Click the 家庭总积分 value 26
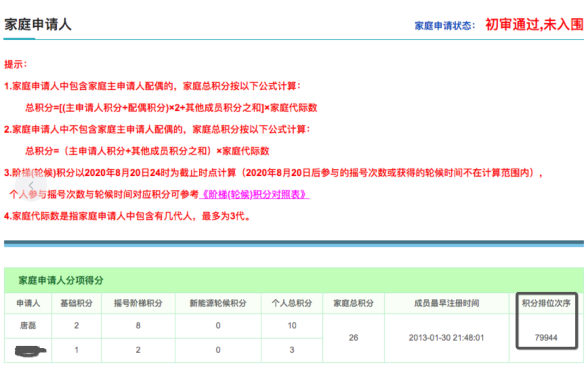Viewport: 588px width, 369px height. pos(353,337)
